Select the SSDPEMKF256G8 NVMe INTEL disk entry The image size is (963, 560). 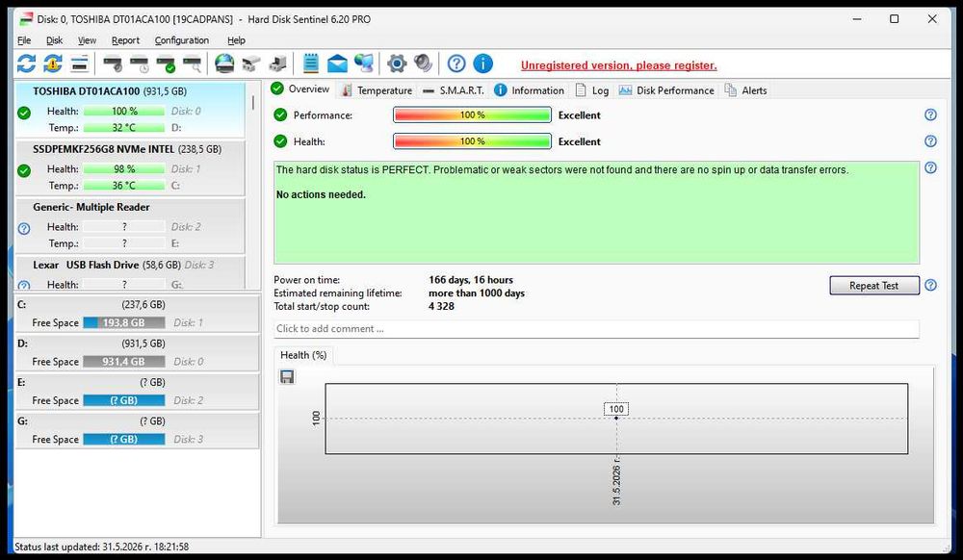coord(130,167)
